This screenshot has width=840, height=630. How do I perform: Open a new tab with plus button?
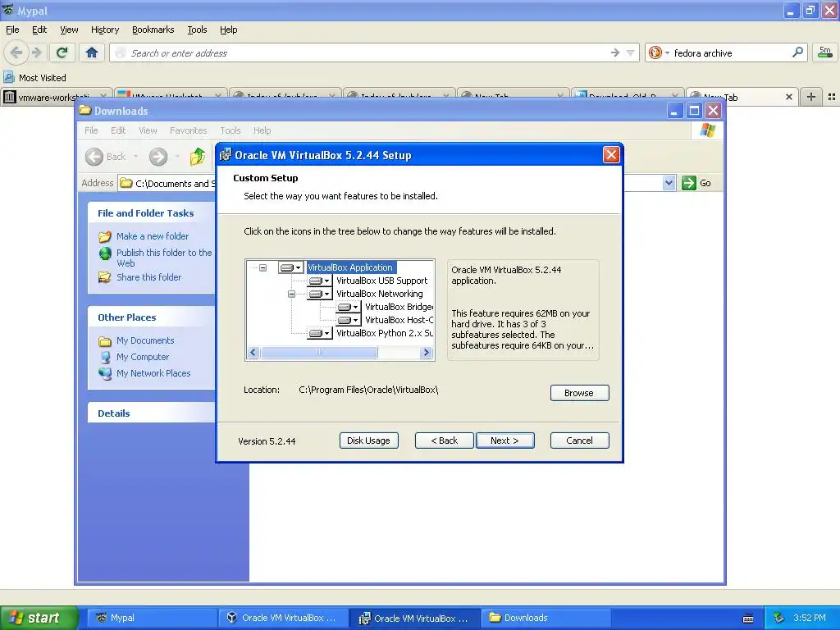[811, 97]
